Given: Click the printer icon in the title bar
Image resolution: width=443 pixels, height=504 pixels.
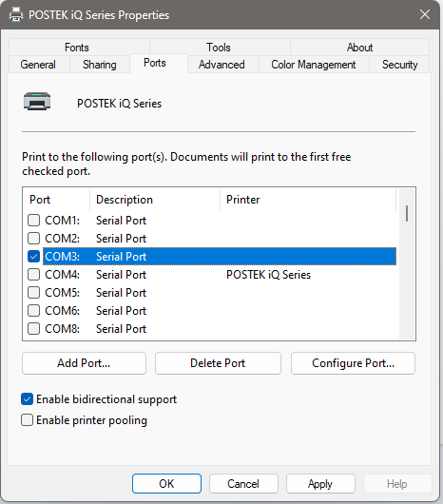Looking at the screenshot, I should coord(16,15).
